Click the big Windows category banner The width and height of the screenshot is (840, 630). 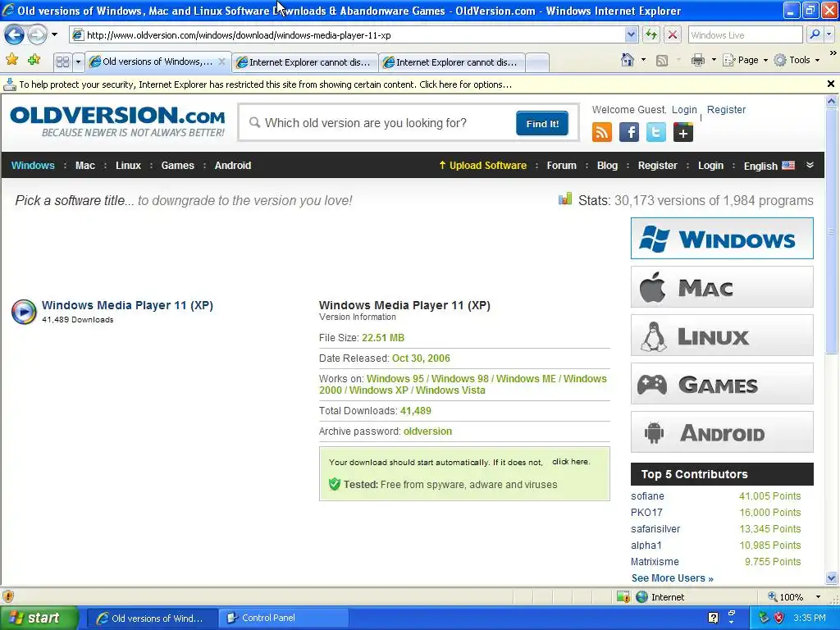tap(722, 239)
